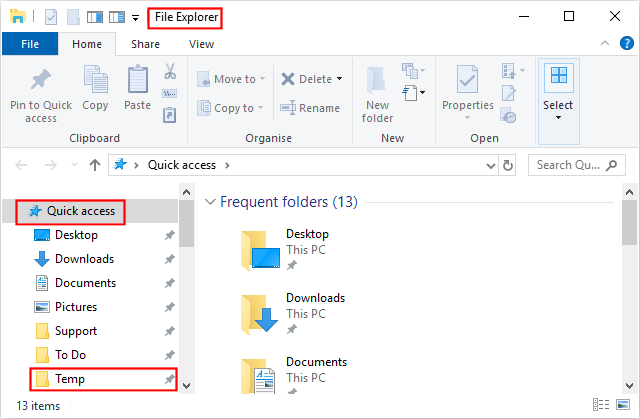Select the Temp folder in sidebar
This screenshot has height=419, width=640.
pos(71,379)
